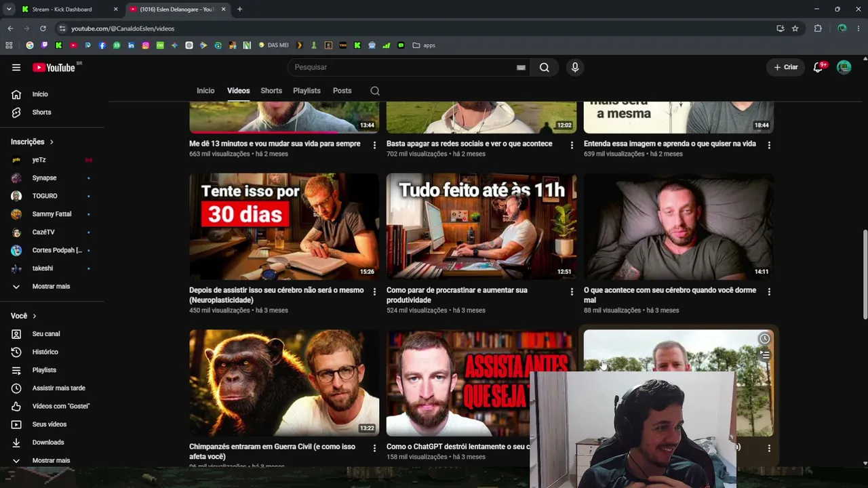Open the Instagram bookmark
The width and height of the screenshot is (868, 488).
click(146, 45)
